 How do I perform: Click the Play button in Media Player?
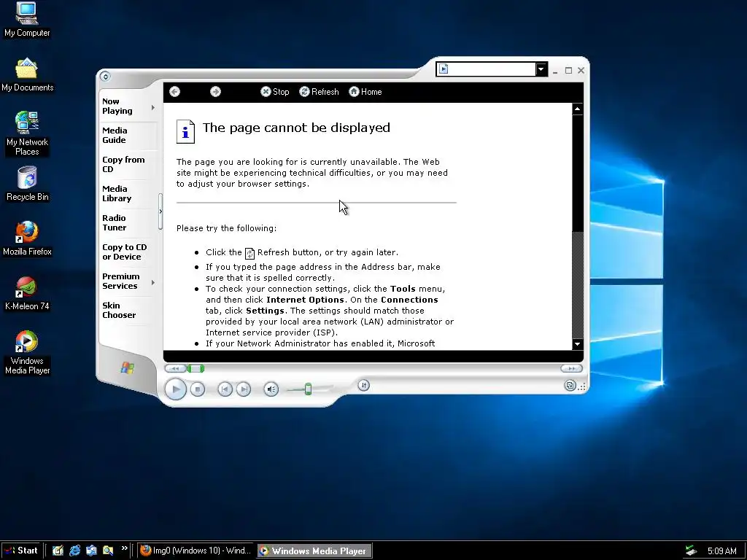pyautogui.click(x=175, y=389)
